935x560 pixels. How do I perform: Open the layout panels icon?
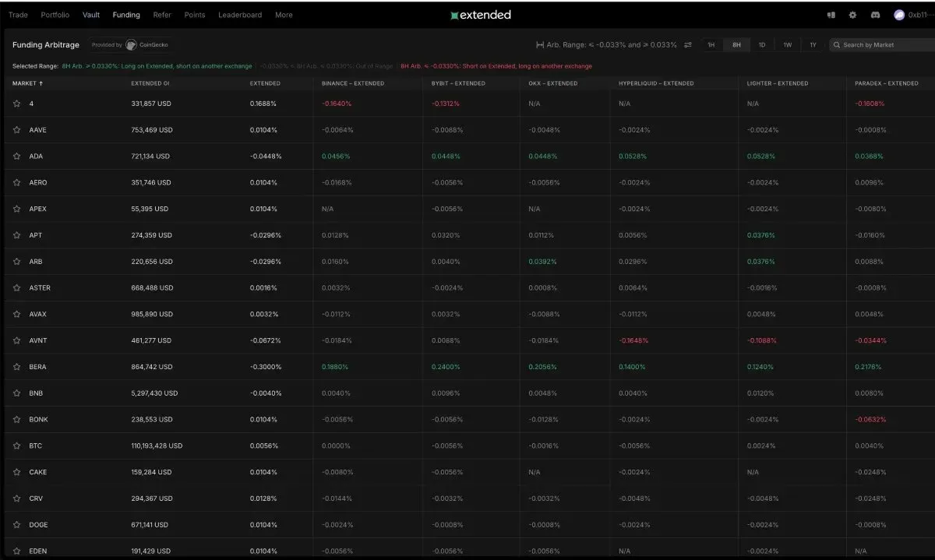(831, 15)
